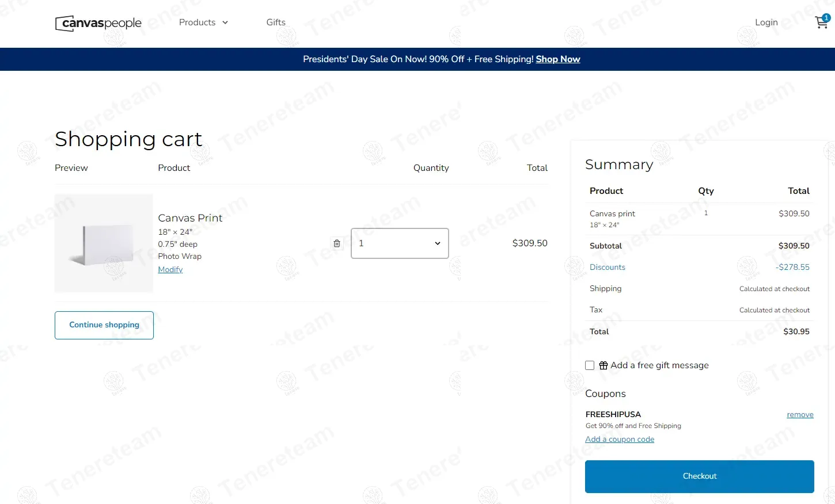The image size is (835, 504).
Task: Click the gift icon beside gift message
Action: 604,365
